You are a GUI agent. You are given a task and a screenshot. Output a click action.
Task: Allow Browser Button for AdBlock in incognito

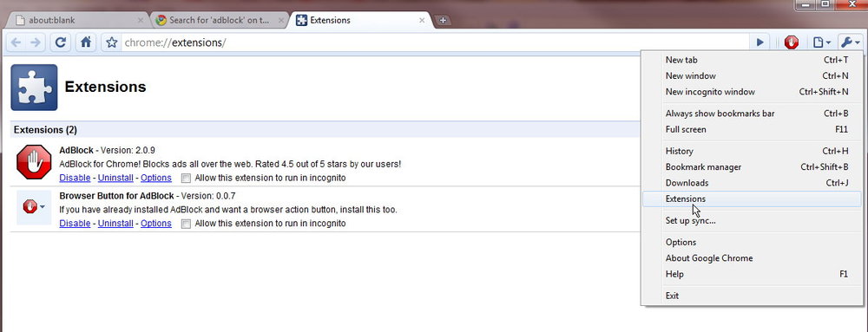coord(186,224)
